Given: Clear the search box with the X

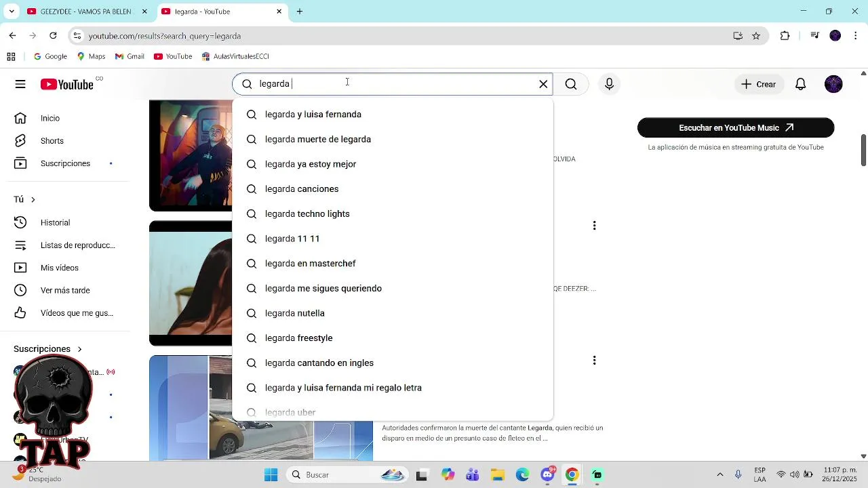Looking at the screenshot, I should click(543, 84).
